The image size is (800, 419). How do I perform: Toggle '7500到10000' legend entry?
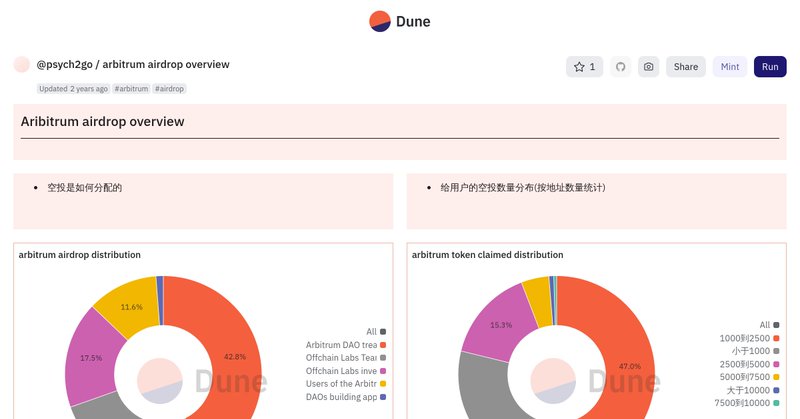tap(747, 403)
